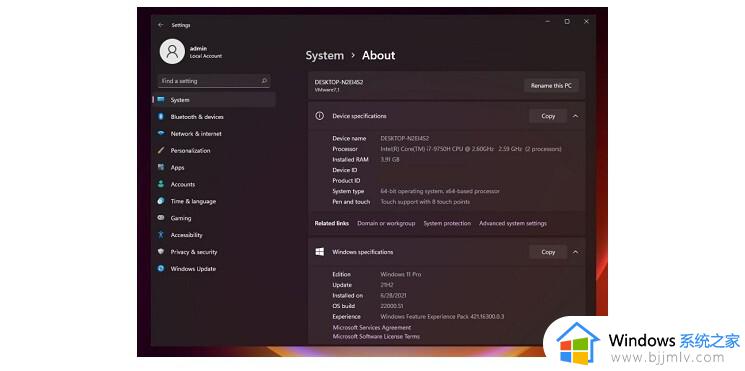Select the Personalization brush icon
This screenshot has width=745, height=371.
(161, 150)
